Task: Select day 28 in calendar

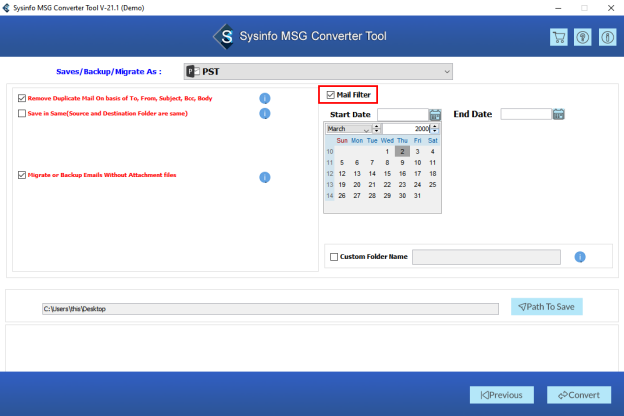Action: 372,196
